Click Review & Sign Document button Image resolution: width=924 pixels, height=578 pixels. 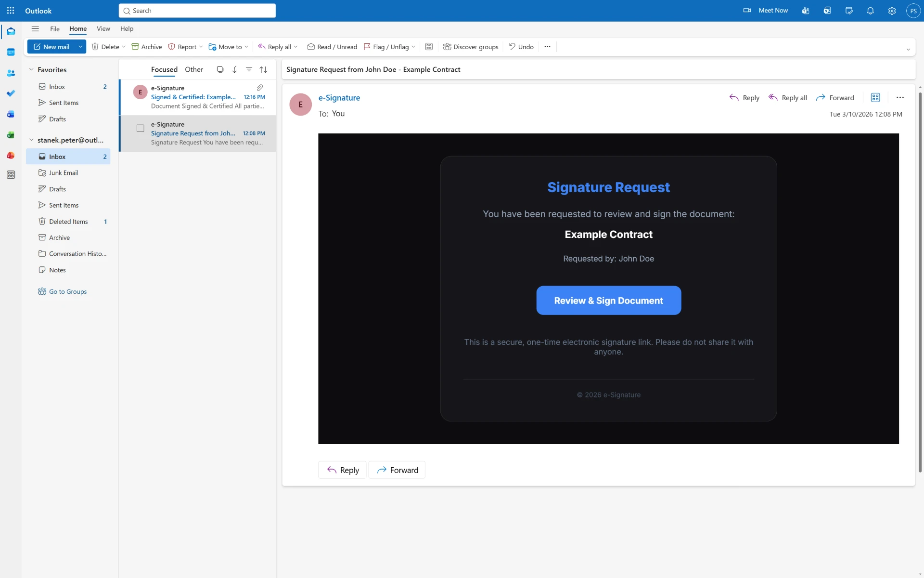[608, 301]
